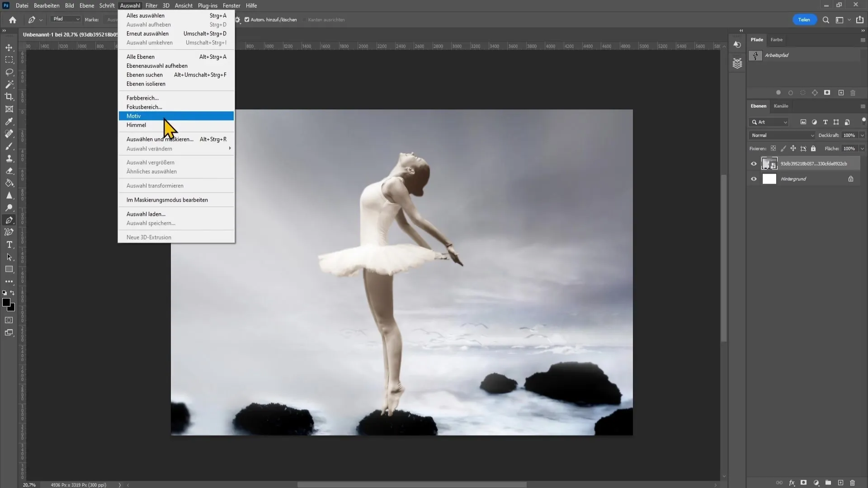Screen dimensions: 868x488
Task: Toggle visibility of top smart object layer
Action: pyautogui.click(x=754, y=163)
